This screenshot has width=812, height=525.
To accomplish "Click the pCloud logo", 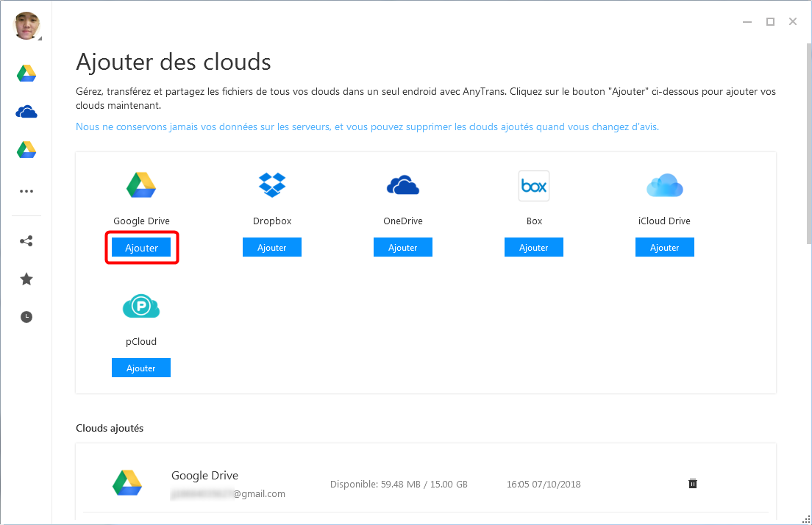I will (x=141, y=306).
